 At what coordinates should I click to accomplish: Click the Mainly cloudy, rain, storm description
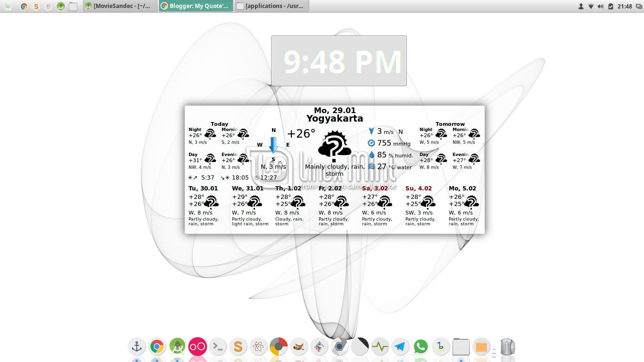click(335, 170)
